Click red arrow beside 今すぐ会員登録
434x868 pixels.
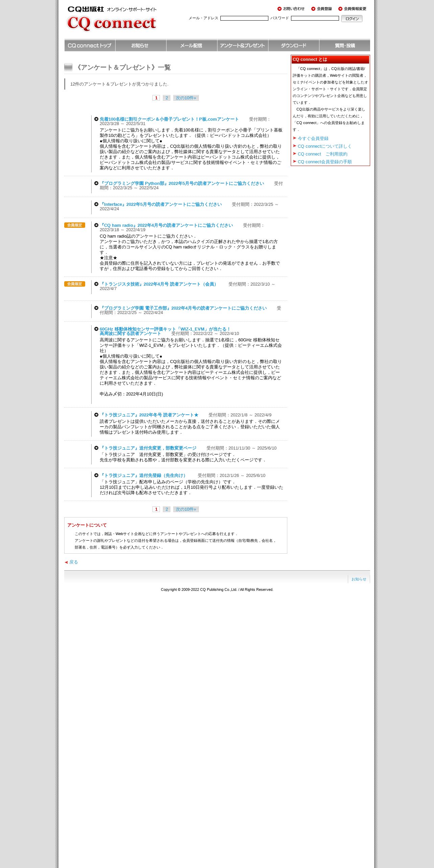point(294,138)
